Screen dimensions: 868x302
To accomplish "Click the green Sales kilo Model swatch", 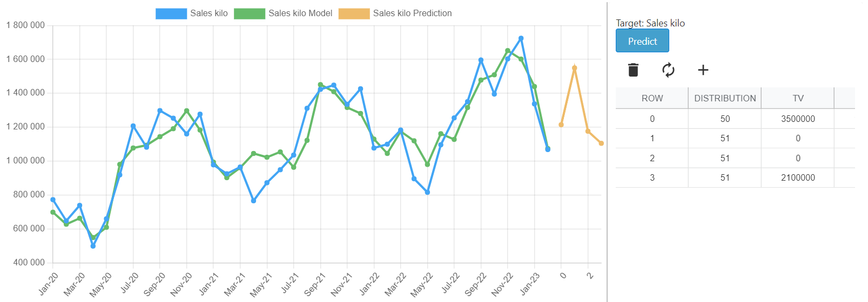I will [x=250, y=13].
